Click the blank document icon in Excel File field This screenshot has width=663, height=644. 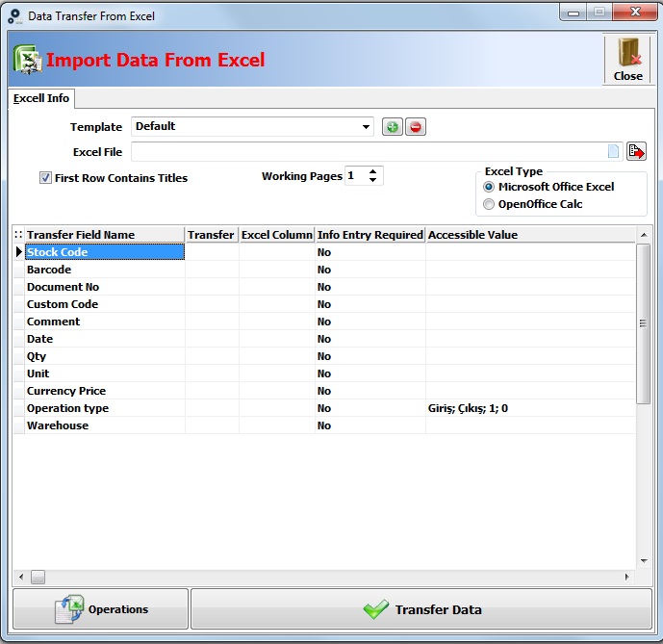click(x=613, y=151)
